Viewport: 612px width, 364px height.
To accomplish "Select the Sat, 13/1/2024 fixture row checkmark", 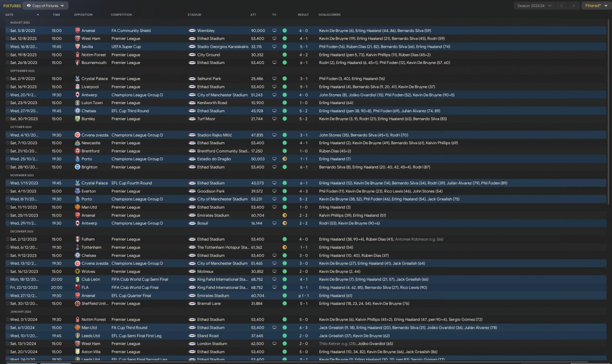I will coord(8,343).
